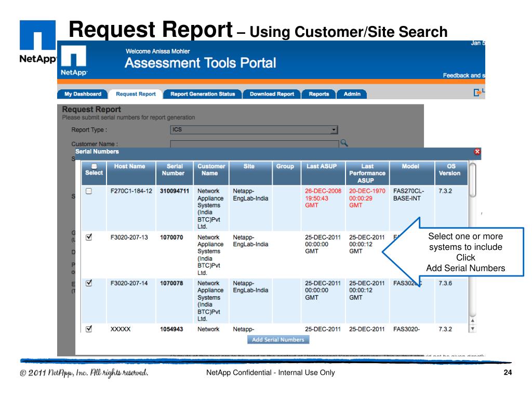Switch to the Request Report tab
The image size is (532, 399).
point(136,94)
